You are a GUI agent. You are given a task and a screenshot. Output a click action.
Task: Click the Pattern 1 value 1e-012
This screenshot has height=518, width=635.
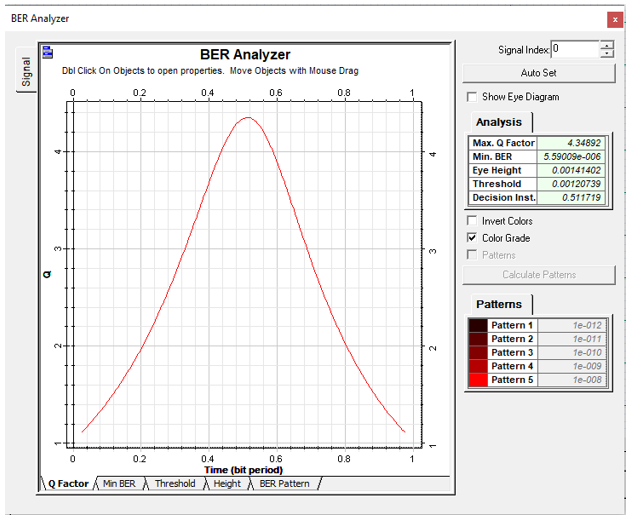(572, 325)
